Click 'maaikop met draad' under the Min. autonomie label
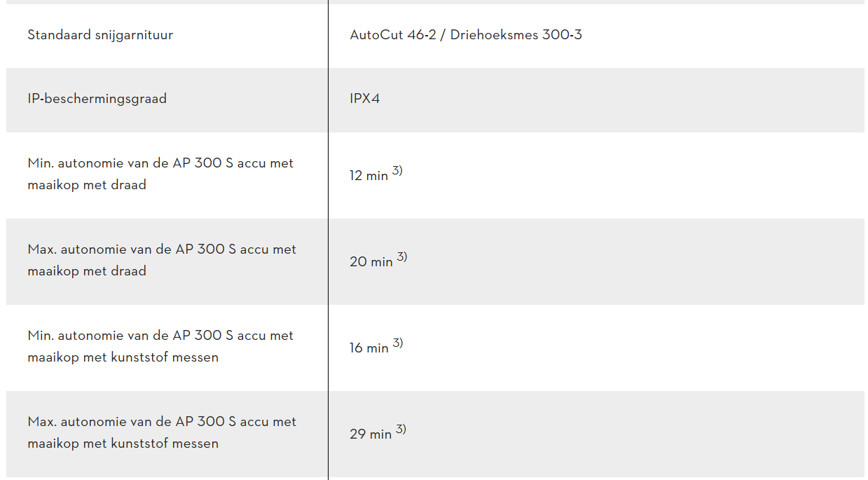The image size is (868, 480). [87, 186]
